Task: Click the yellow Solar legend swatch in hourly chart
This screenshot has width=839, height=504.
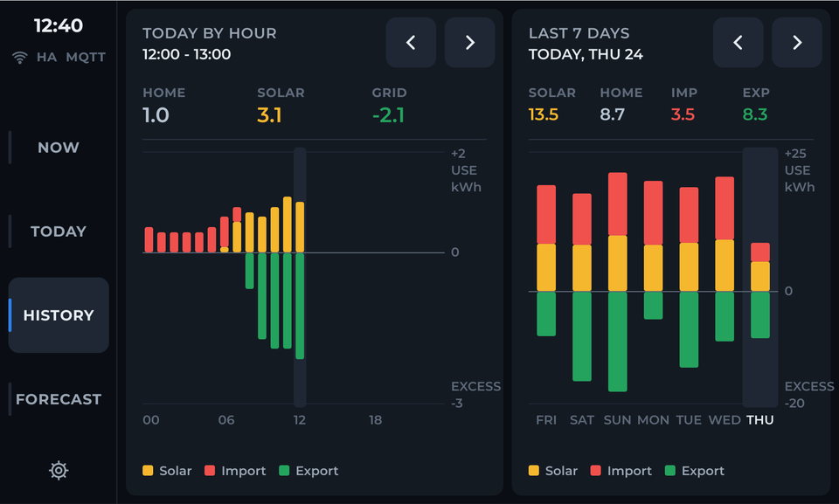Action: tap(148, 471)
